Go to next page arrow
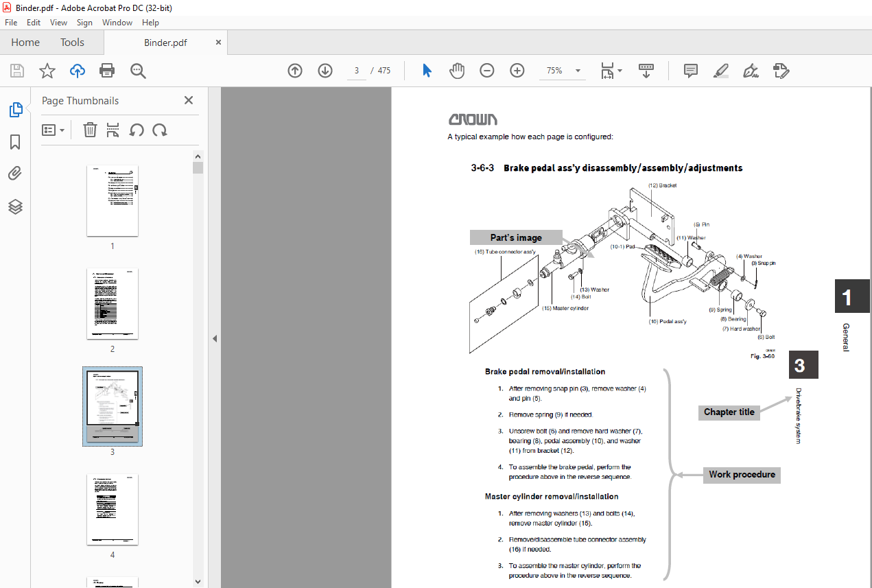 325,71
